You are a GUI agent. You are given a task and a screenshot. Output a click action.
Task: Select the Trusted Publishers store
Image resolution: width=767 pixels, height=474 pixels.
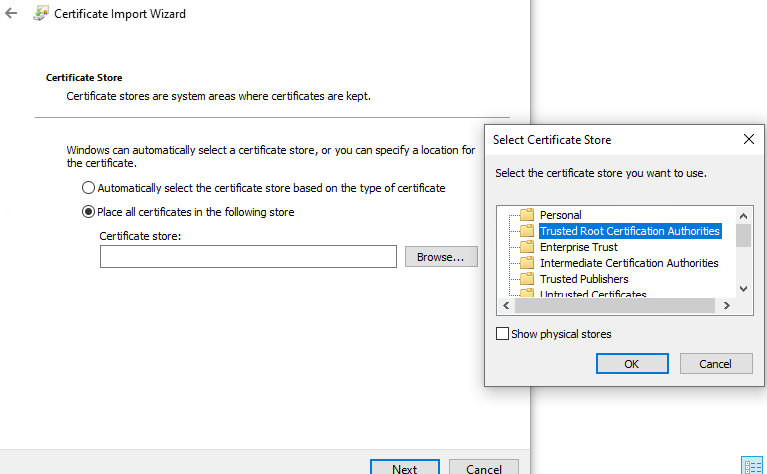pyautogui.click(x=584, y=279)
